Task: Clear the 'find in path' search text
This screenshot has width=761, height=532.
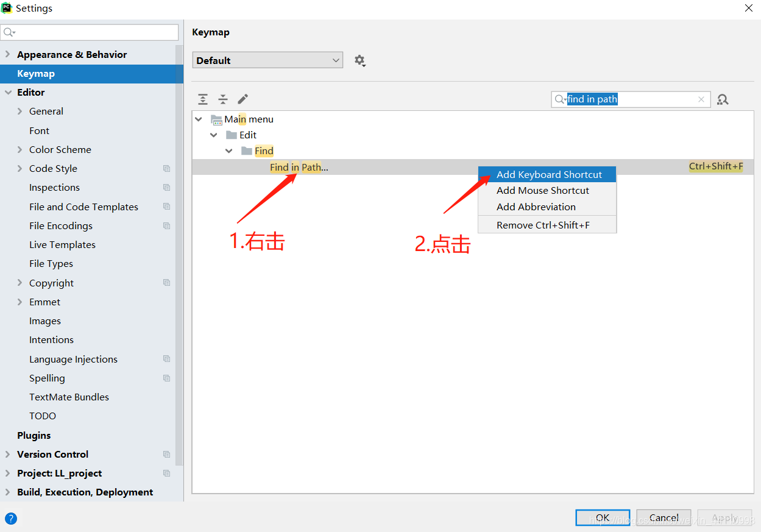Action: (701, 99)
